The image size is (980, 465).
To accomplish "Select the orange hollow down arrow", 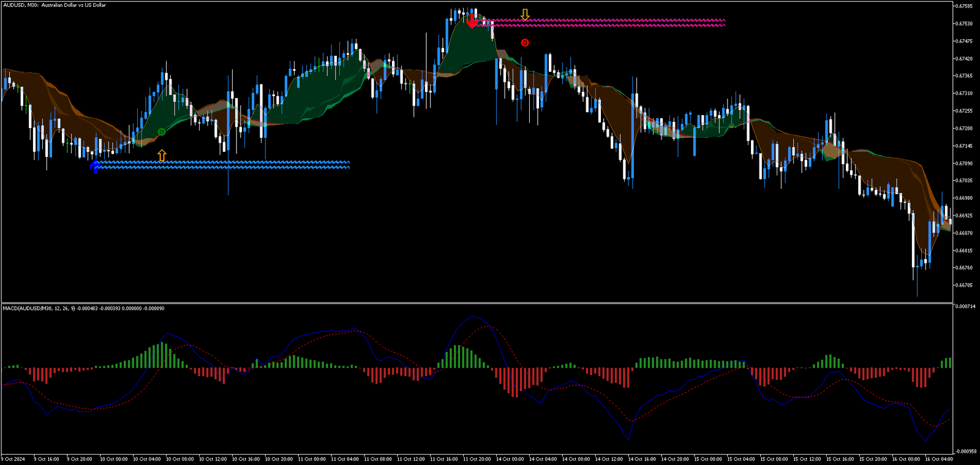I will pos(525,14).
